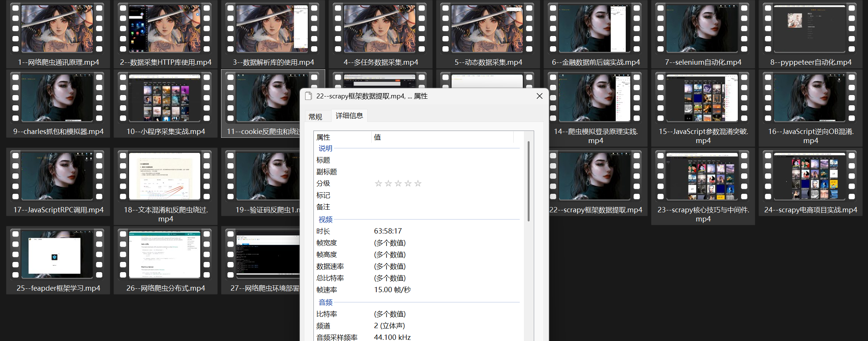Image resolution: width=868 pixels, height=341 pixels.
Task: Select video 19--验证码反爬虫1 thumbnail
Action: 262,176
